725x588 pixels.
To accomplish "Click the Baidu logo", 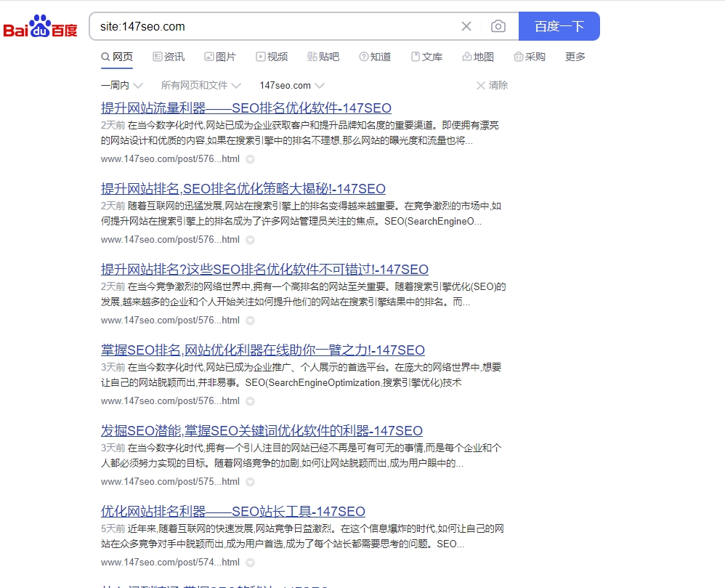I will click(40, 27).
